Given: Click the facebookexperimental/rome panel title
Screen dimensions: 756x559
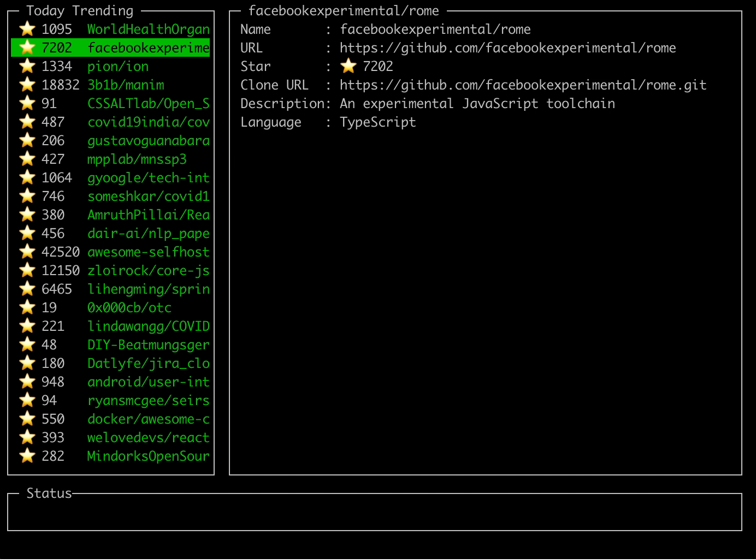Looking at the screenshot, I should pos(344,11).
